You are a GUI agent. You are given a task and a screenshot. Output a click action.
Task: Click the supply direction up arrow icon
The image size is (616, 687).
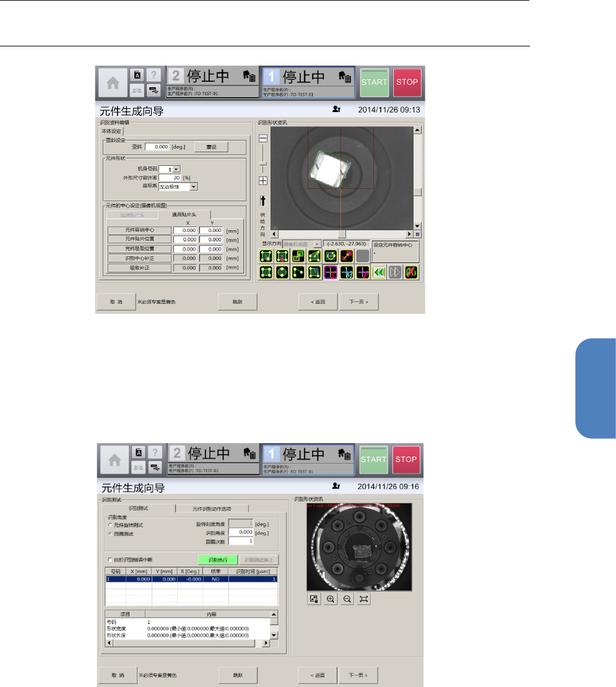point(263,201)
